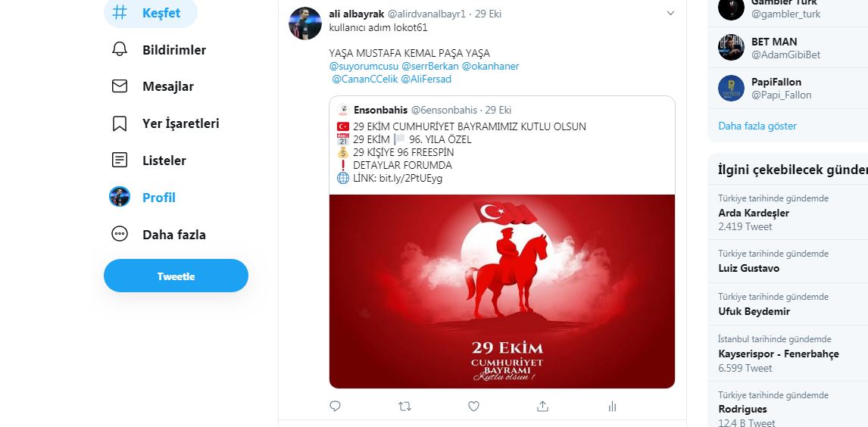Viewport: 868px width, 427px height.
Task: Open Mesajlar envelope icon
Action: tap(120, 86)
